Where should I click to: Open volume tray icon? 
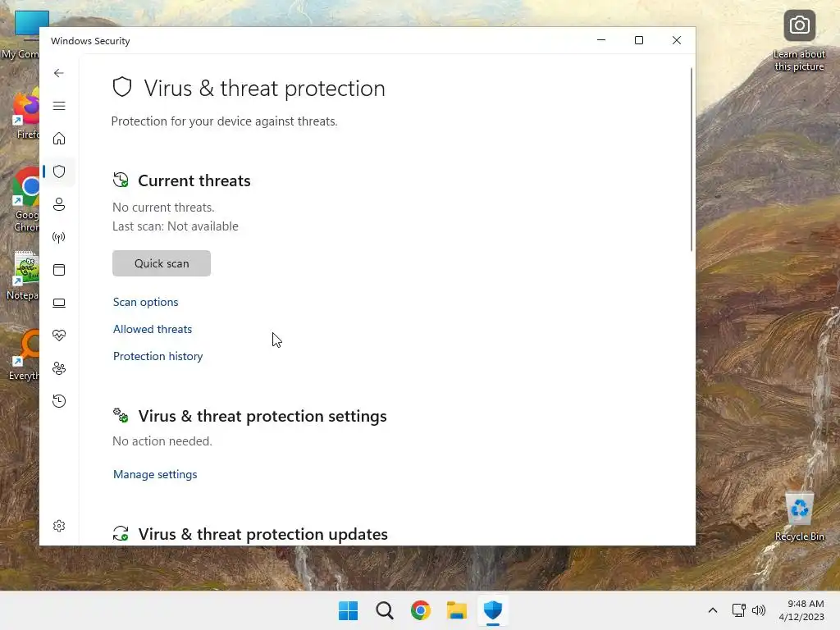click(759, 610)
